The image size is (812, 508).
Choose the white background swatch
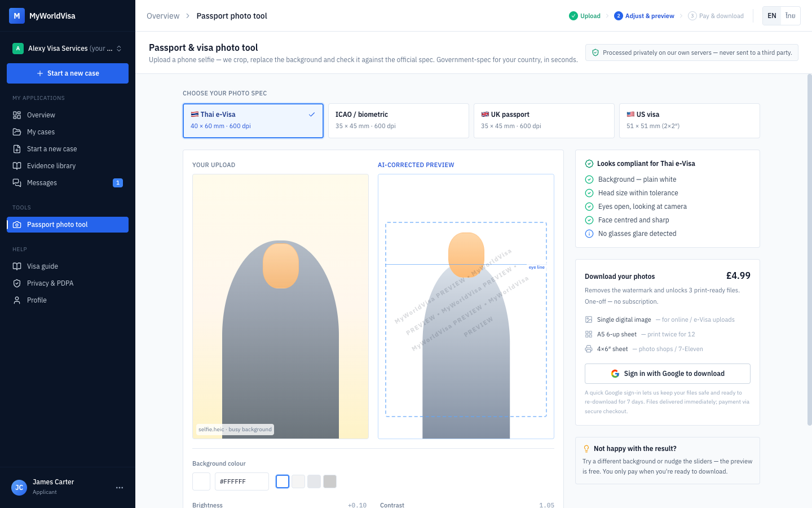283,481
